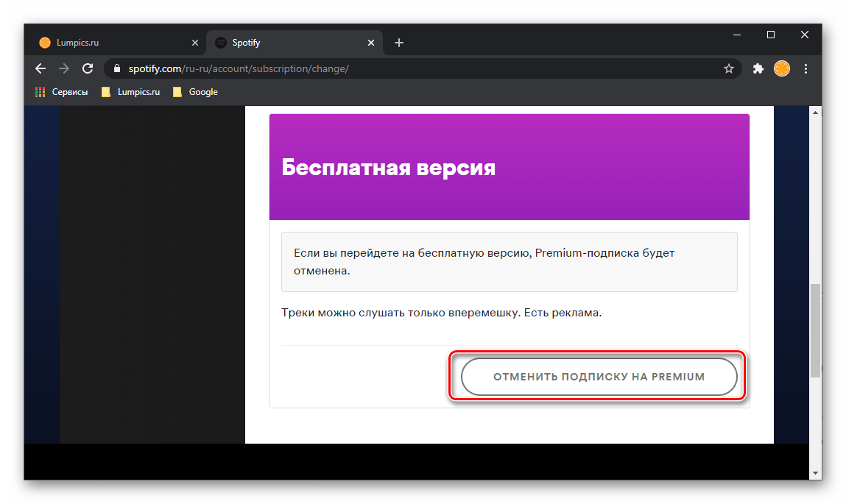The height and width of the screenshot is (504, 846).
Task: Click the scrollbar up arrow
Action: coord(815,112)
